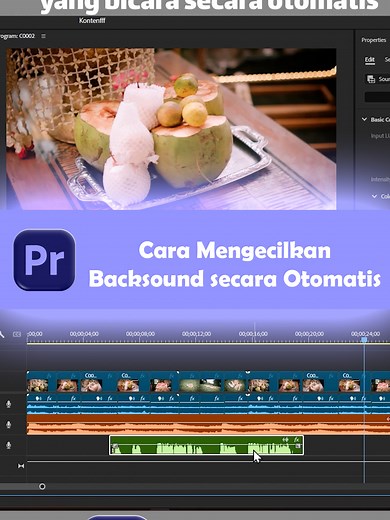Image resolution: width=390 pixels, height=520 pixels.
Task: Click the stretch arrows icon on green clip
Action: (285, 440)
